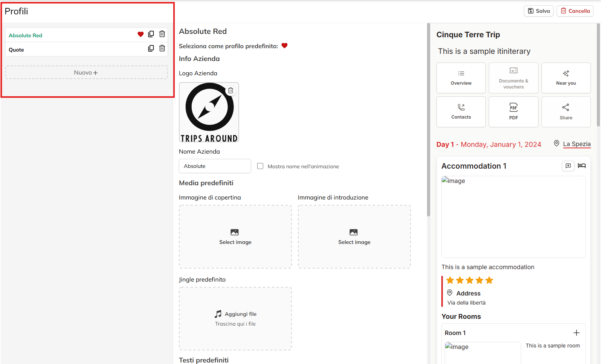601x364 pixels.
Task: Click duplicate icon for Quote profile
Action: [151, 49]
